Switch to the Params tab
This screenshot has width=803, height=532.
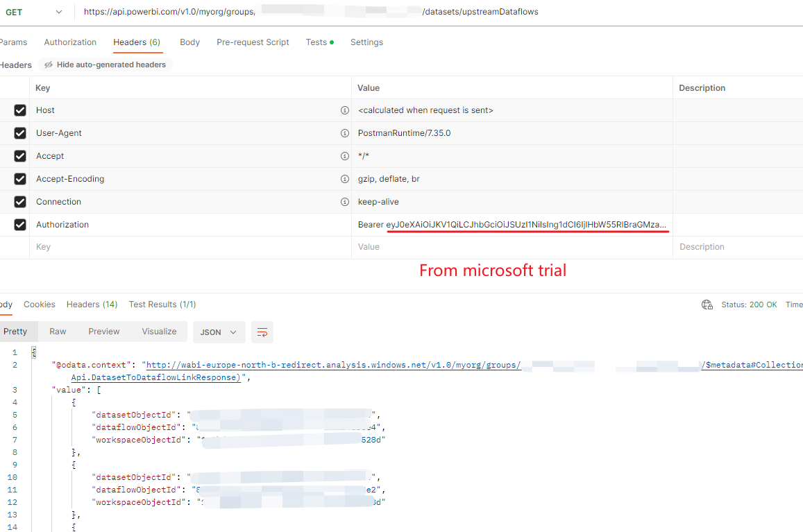[x=13, y=42]
